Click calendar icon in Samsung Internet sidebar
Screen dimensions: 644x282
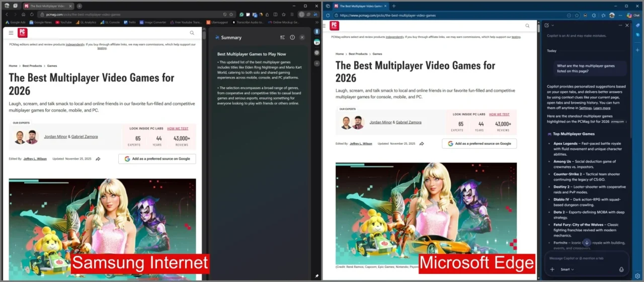pos(317,42)
